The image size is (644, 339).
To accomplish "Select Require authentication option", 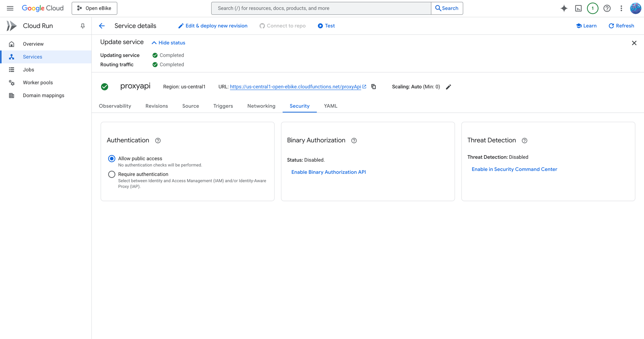I will point(112,174).
